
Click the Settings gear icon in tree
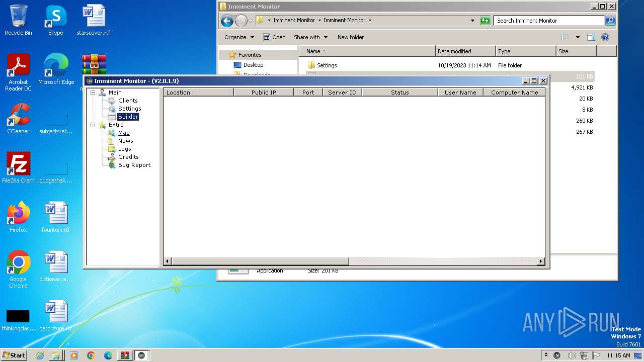coord(112,109)
